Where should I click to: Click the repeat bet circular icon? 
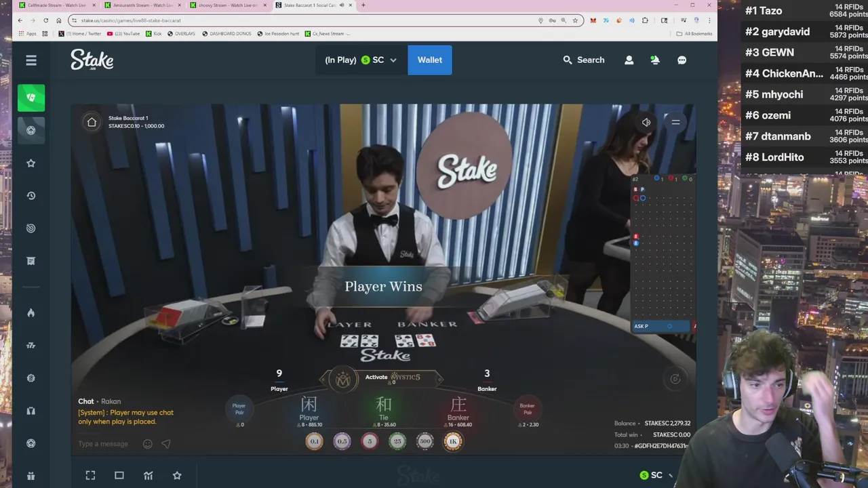(675, 379)
